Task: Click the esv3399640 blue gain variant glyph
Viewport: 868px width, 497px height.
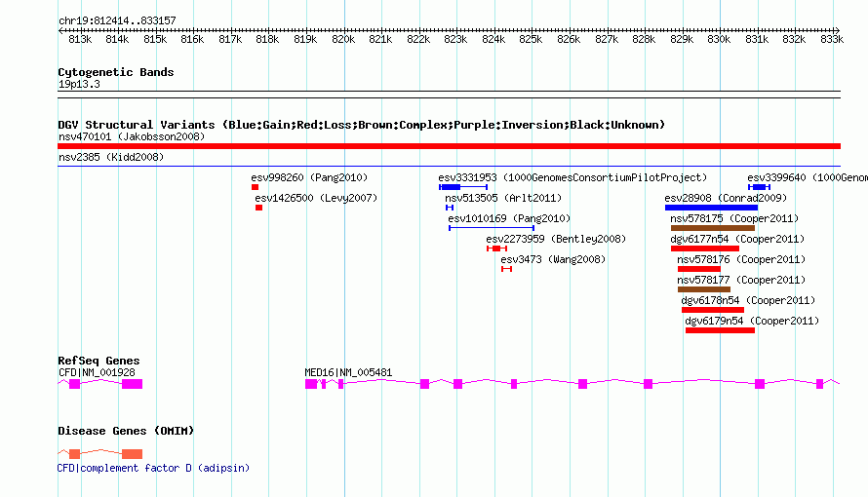Action: pos(759,187)
